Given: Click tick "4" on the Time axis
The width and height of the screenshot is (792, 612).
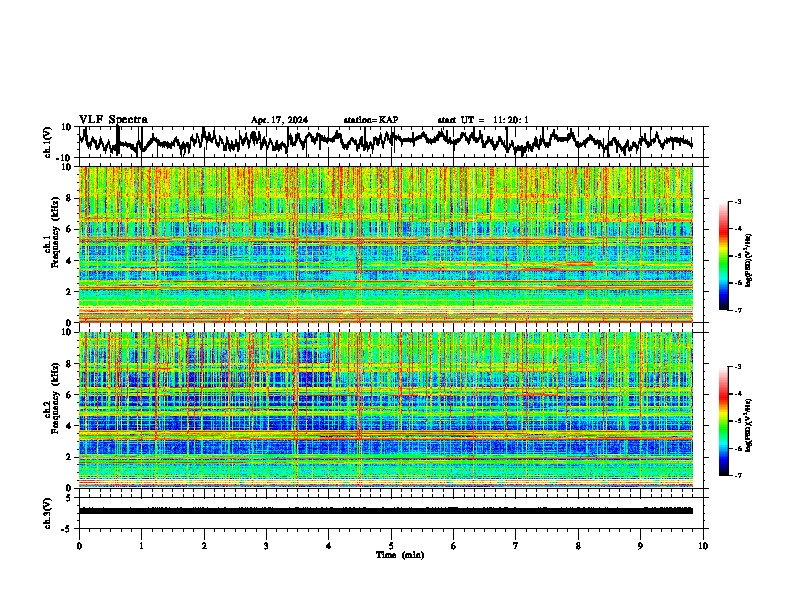Looking at the screenshot, I should pyautogui.click(x=329, y=546).
